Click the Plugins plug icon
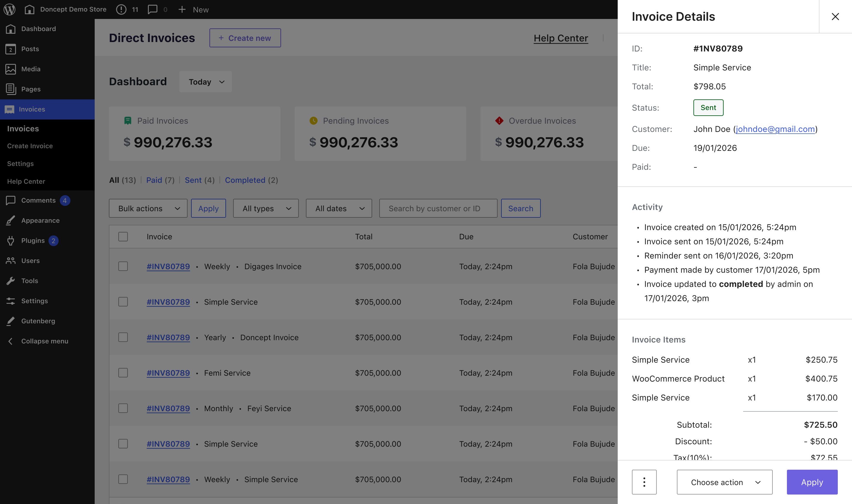 (x=11, y=240)
